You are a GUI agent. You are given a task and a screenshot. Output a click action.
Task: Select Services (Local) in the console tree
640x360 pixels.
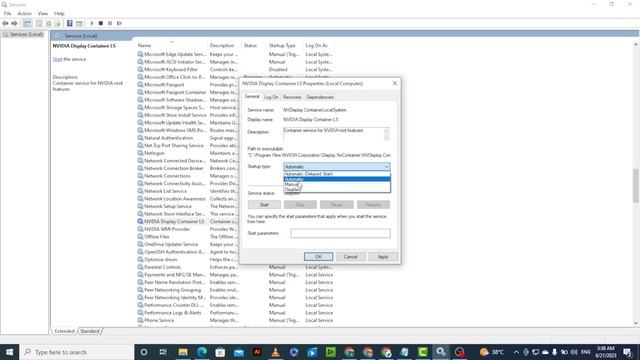[x=23, y=35]
